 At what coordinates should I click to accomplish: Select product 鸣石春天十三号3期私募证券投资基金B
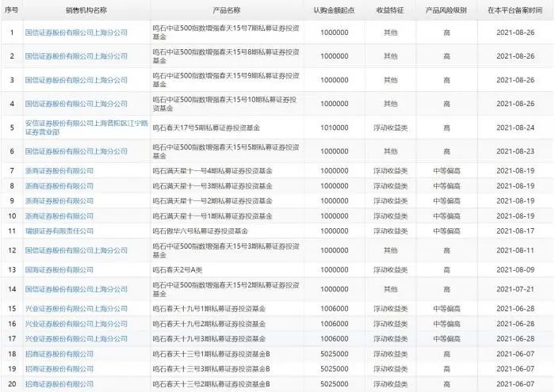coord(211,369)
